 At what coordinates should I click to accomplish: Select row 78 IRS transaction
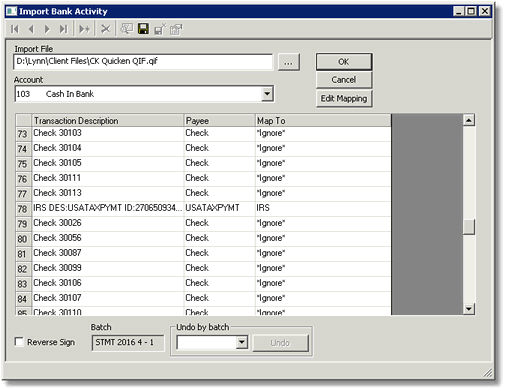203,208
